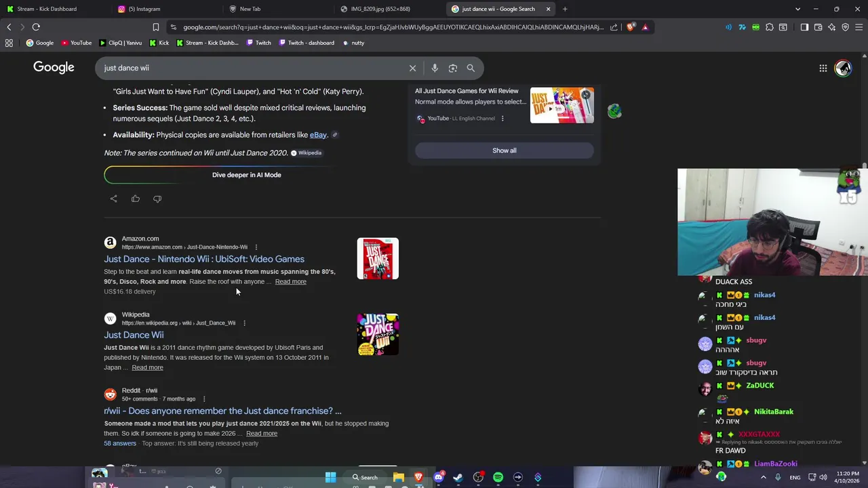Click the blue sound-wave extension icon

[728, 27]
